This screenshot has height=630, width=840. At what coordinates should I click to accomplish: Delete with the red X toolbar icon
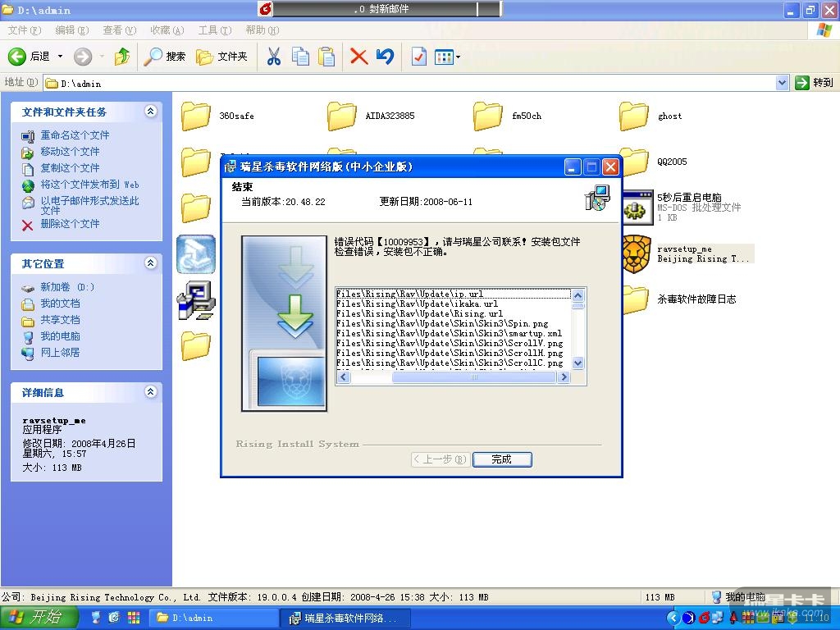358,57
